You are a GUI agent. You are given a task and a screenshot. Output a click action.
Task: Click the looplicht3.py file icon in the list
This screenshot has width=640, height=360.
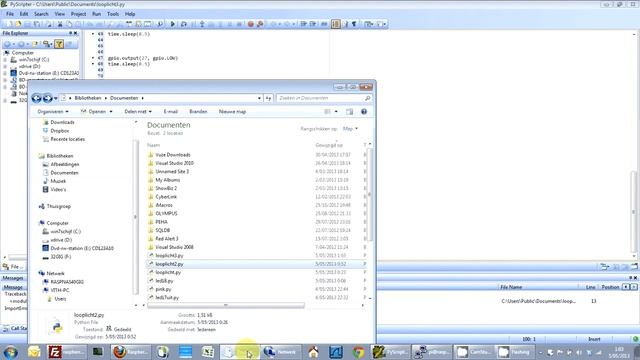click(x=151, y=256)
